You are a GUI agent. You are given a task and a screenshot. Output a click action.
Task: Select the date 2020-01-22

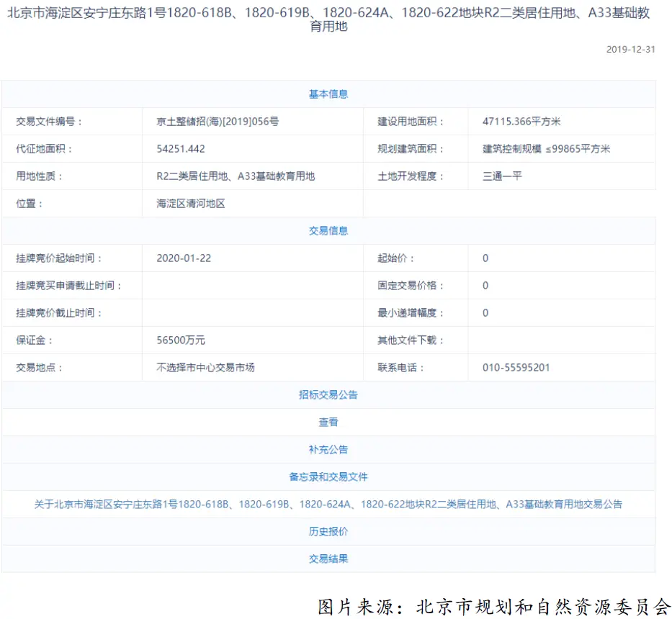tap(184, 258)
